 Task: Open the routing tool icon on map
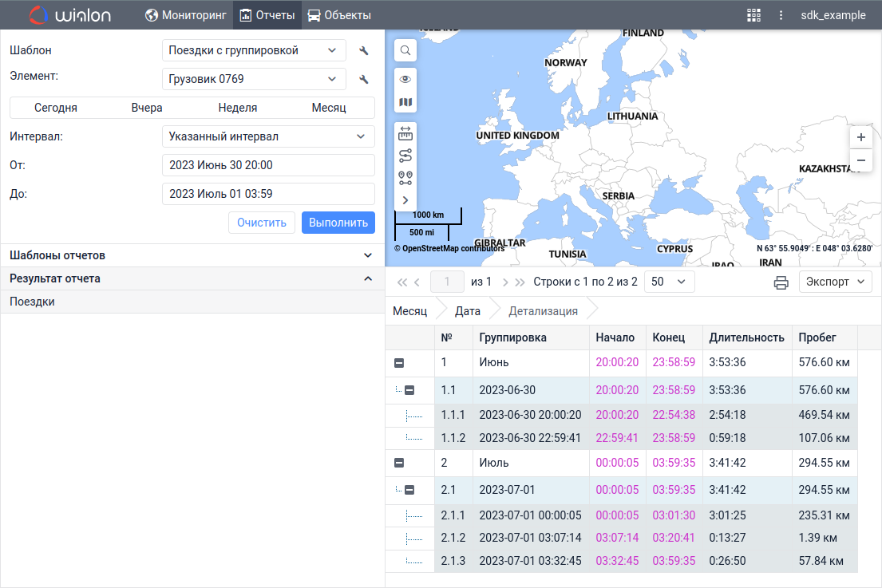[405, 156]
